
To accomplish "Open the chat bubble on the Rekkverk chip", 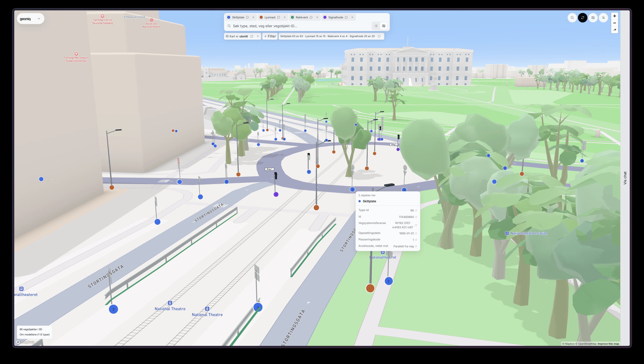I will click(x=311, y=17).
